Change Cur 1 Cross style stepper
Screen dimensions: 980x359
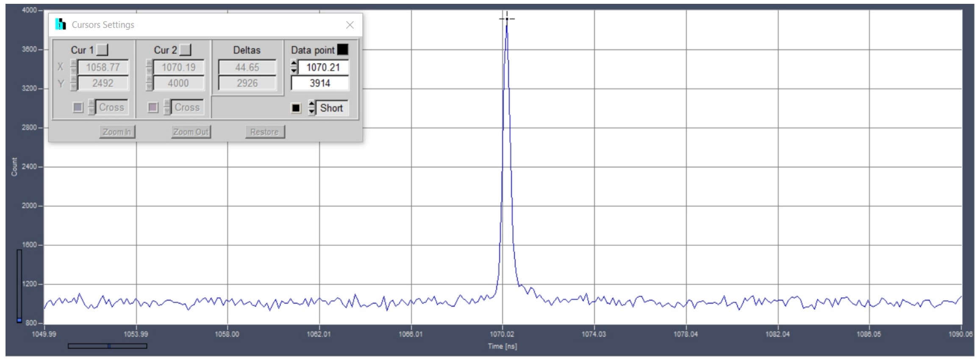(91, 107)
